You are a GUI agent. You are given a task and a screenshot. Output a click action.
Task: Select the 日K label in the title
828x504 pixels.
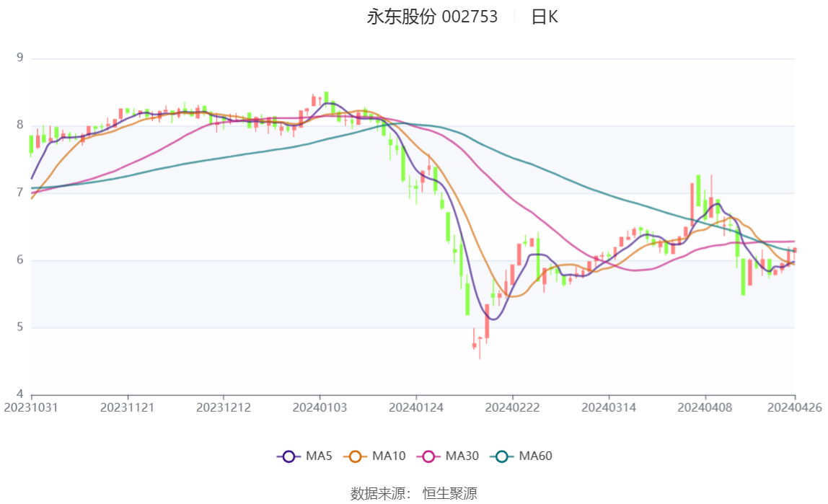tap(545, 17)
